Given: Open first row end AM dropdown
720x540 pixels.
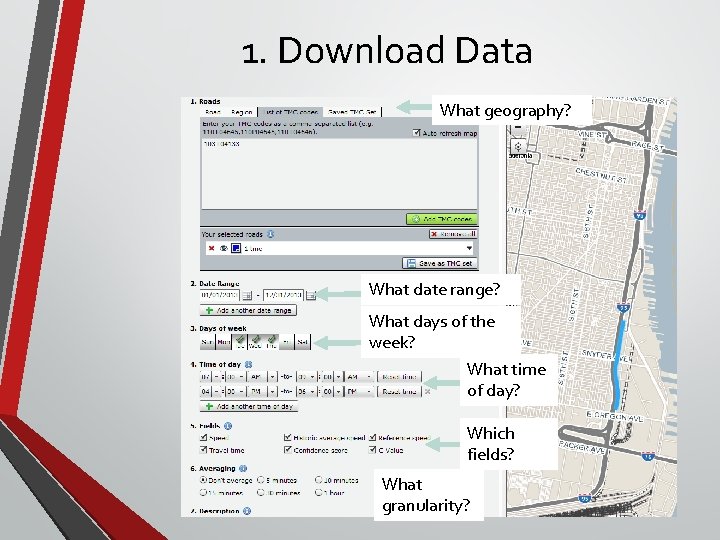Looking at the screenshot, I should click(360, 377).
